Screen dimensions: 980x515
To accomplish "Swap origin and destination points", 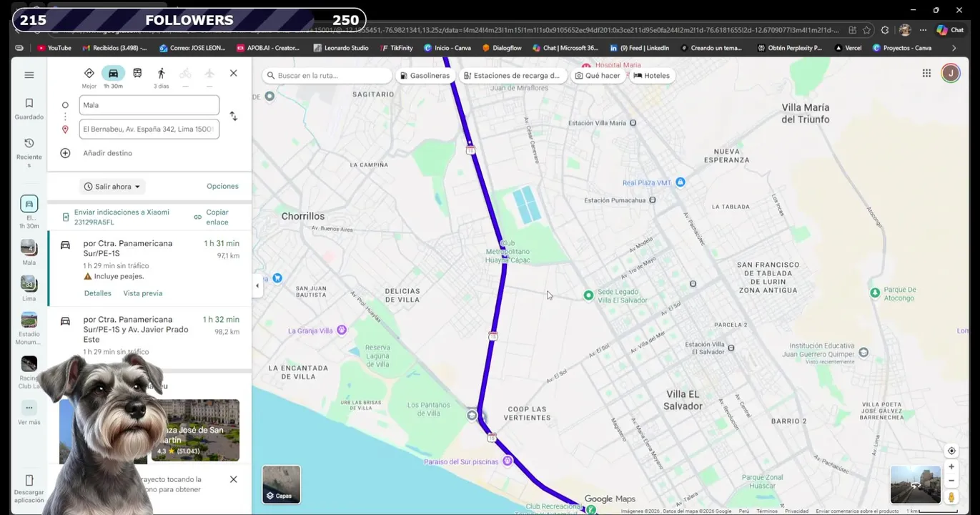I will (233, 116).
